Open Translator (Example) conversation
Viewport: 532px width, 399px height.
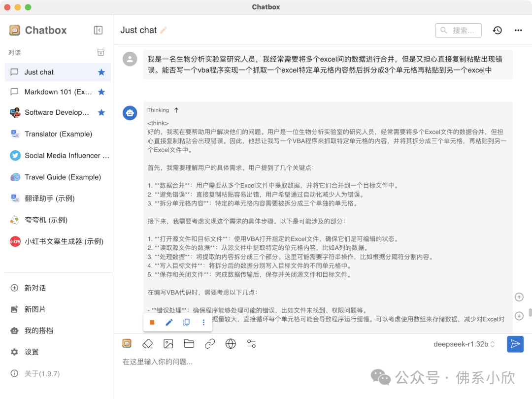pos(58,134)
